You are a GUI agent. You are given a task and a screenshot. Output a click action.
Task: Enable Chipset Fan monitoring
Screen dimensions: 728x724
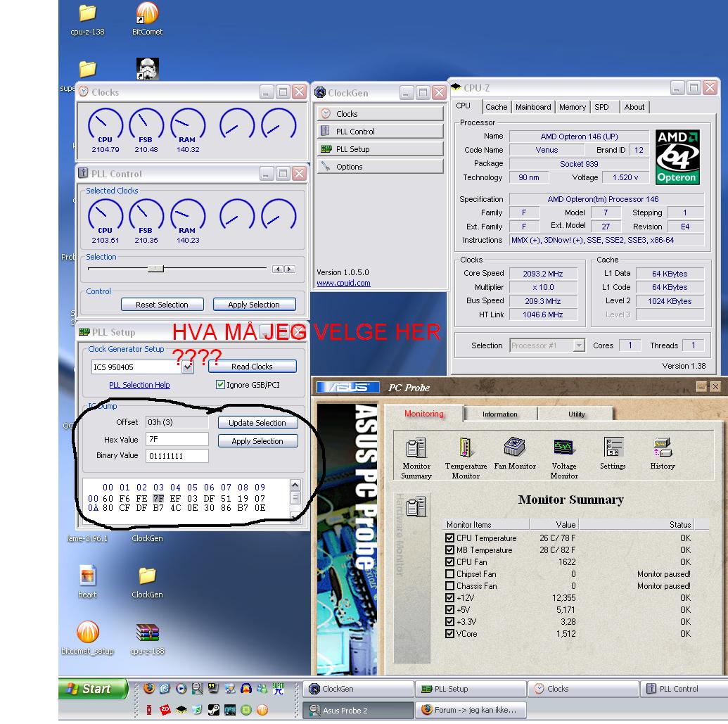[449, 574]
